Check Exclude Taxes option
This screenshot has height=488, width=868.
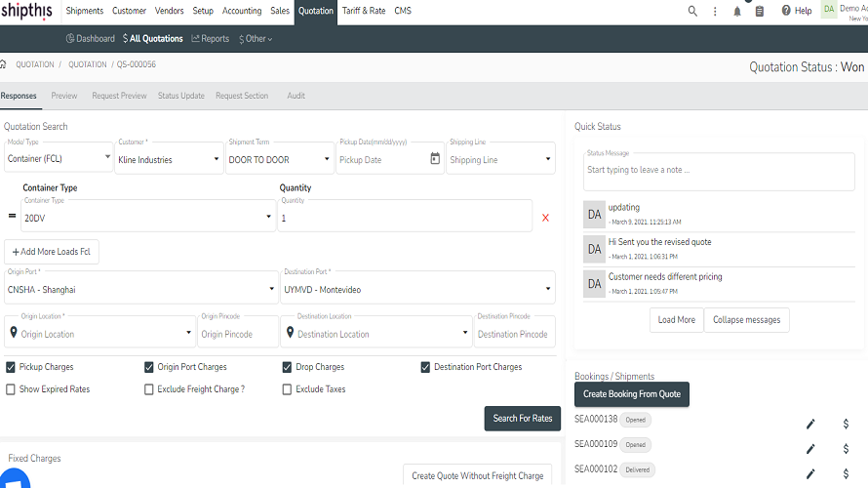(x=287, y=389)
